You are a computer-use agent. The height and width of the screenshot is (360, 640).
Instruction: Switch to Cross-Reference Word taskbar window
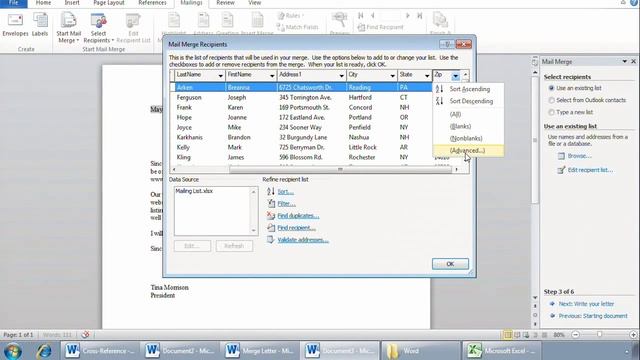(100, 351)
